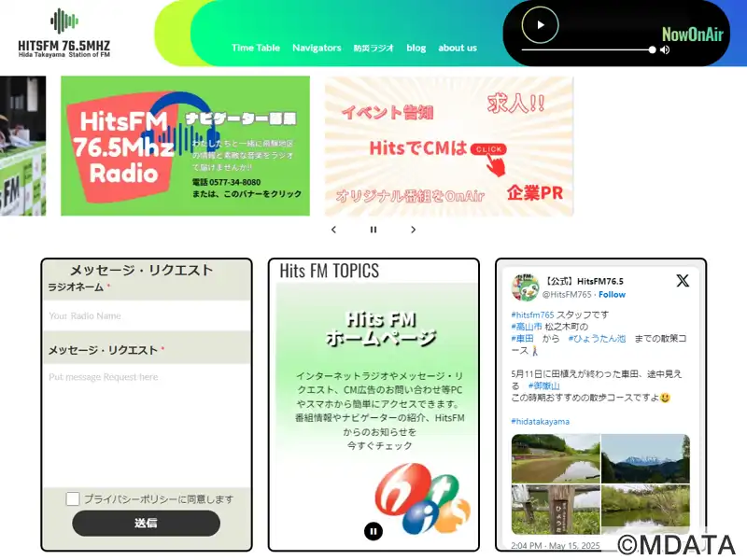Adjust the radio player volume slider
Image resolution: width=747 pixels, height=560 pixels.
(x=588, y=49)
